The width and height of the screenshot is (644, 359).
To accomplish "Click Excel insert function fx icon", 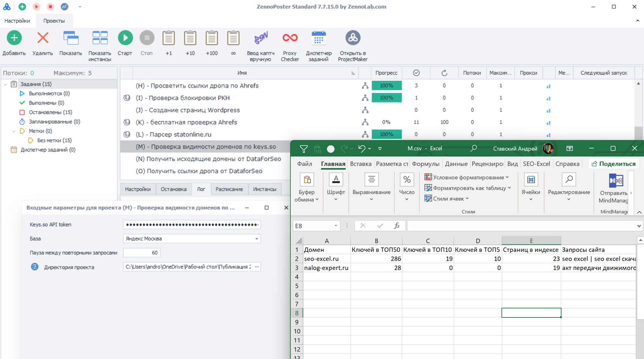I will [397, 226].
